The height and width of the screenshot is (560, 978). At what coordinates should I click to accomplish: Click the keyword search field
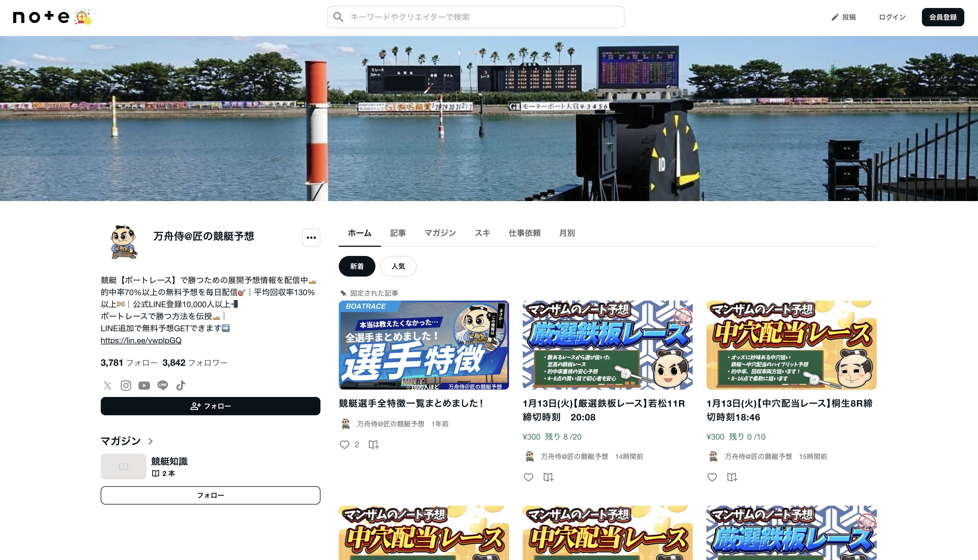[476, 17]
